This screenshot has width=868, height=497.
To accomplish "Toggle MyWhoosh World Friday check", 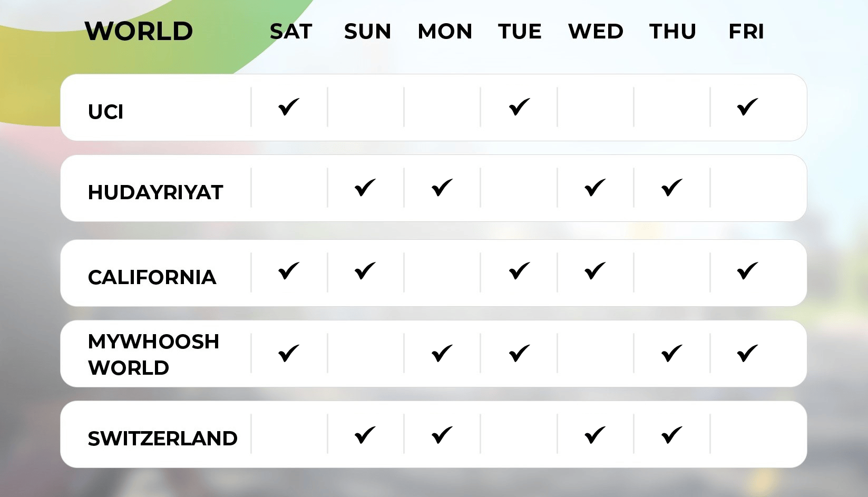I will [x=748, y=353].
